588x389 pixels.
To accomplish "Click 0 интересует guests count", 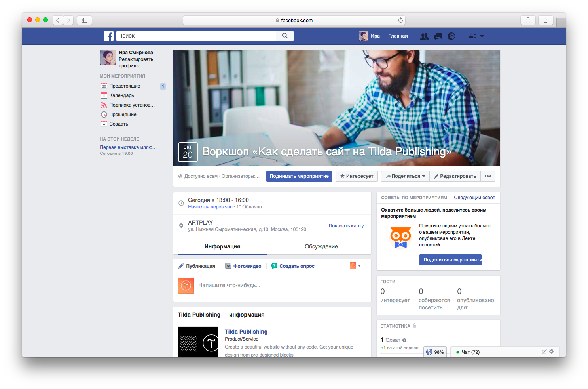I will pos(395,296).
